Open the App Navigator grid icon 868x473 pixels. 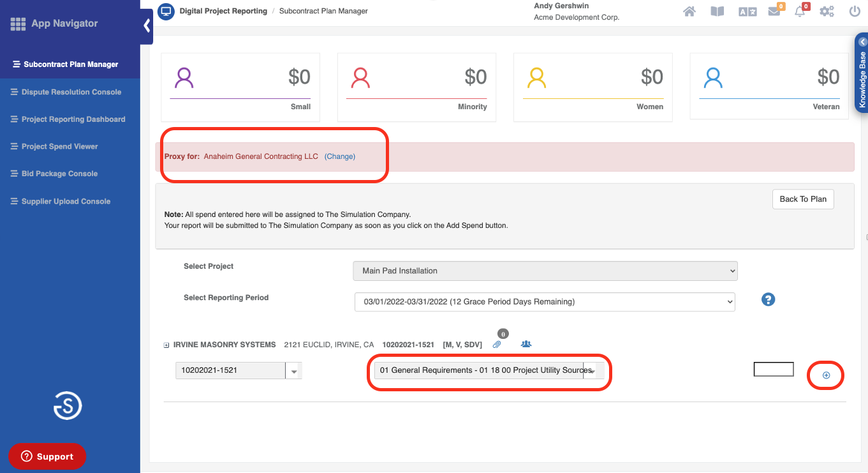pyautogui.click(x=18, y=24)
